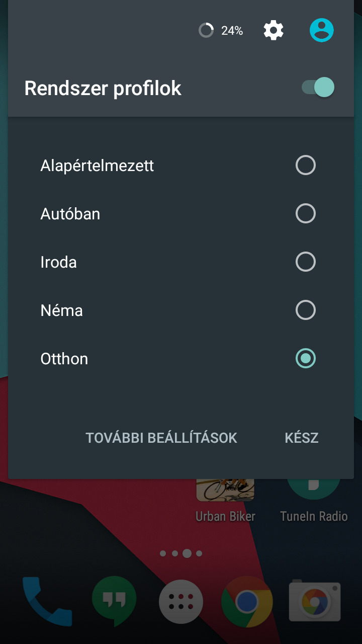This screenshot has width=362, height=644.
Task: Tap the Néma profile label
Action: pyautogui.click(x=61, y=310)
